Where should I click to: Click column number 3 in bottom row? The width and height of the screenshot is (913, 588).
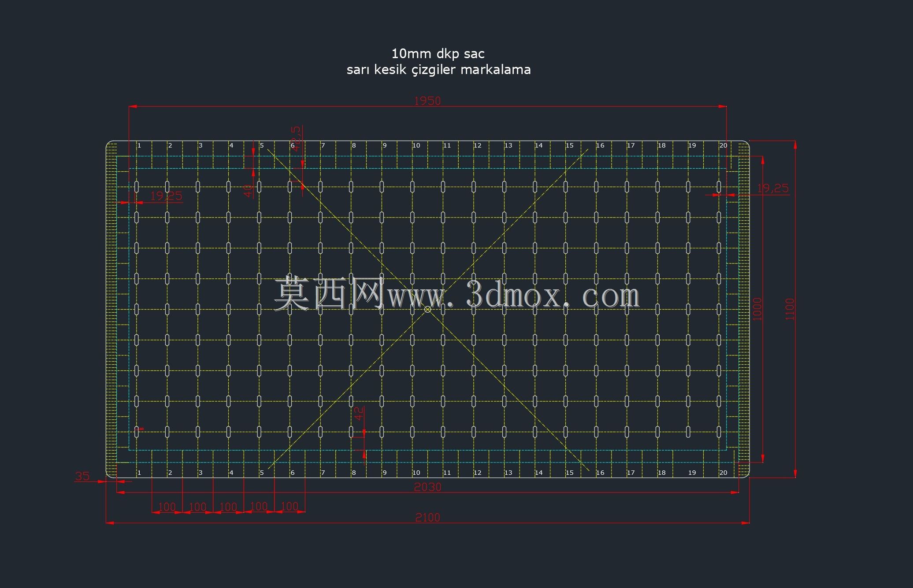[200, 473]
